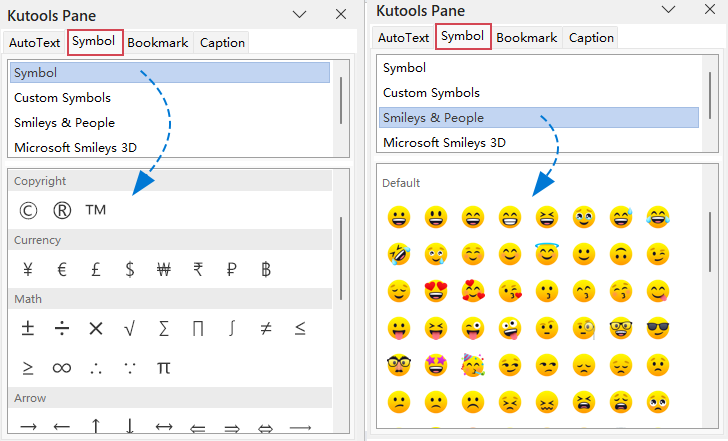
Task: Insert the monocle face emoji
Action: pyautogui.click(x=584, y=328)
